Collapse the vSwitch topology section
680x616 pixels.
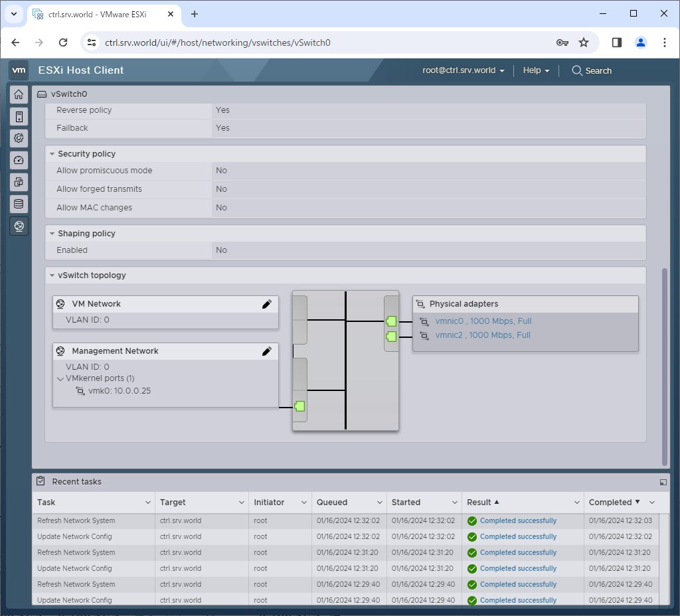click(x=52, y=275)
